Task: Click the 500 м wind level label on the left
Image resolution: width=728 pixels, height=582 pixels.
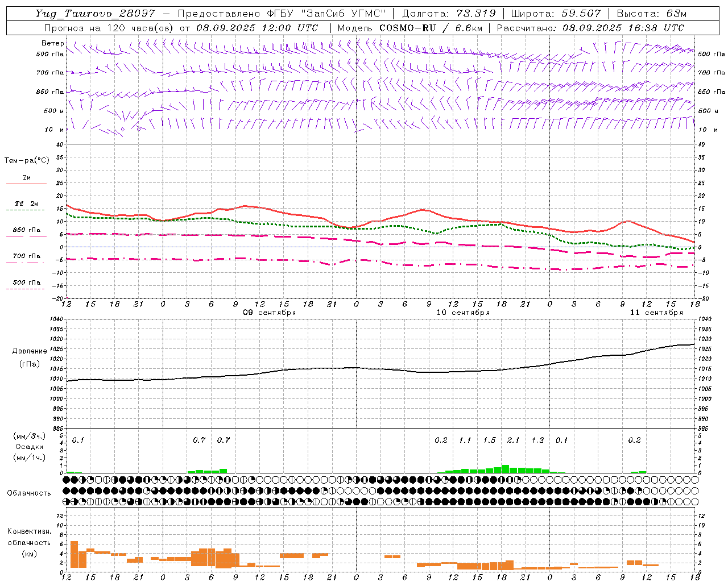Action: 54,111
